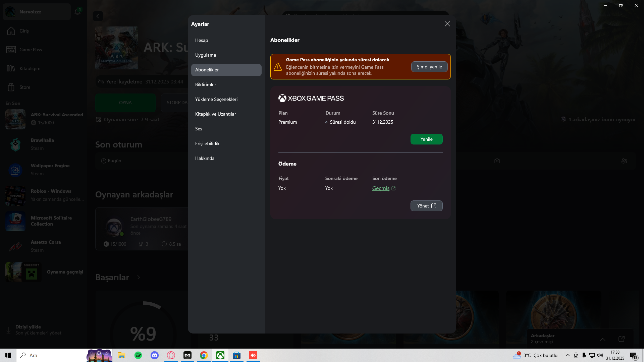Open Oynama geçmişi play history
This screenshot has width=644, height=362.
(x=44, y=272)
